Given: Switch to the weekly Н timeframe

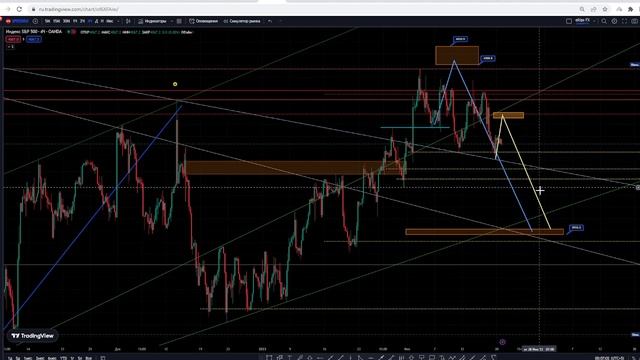Looking at the screenshot, I should 102,21.
